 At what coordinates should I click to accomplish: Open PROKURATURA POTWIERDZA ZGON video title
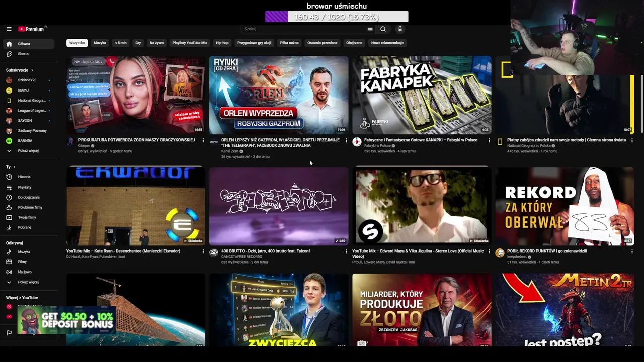pos(136,140)
